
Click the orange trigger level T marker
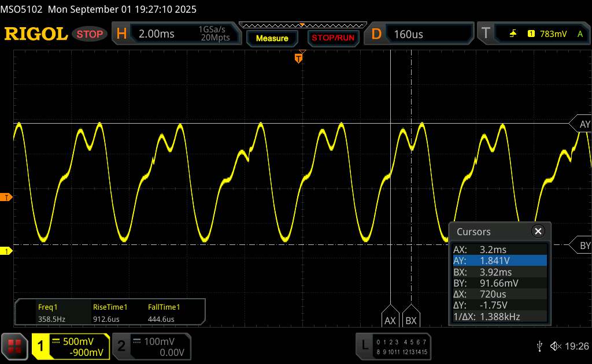click(x=6, y=198)
